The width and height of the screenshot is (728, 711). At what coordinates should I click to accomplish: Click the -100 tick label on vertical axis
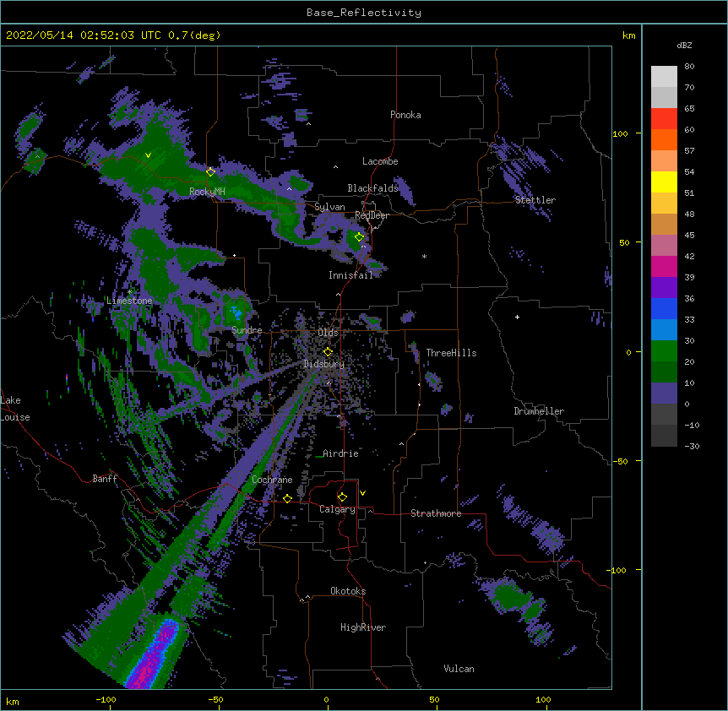tap(617, 570)
